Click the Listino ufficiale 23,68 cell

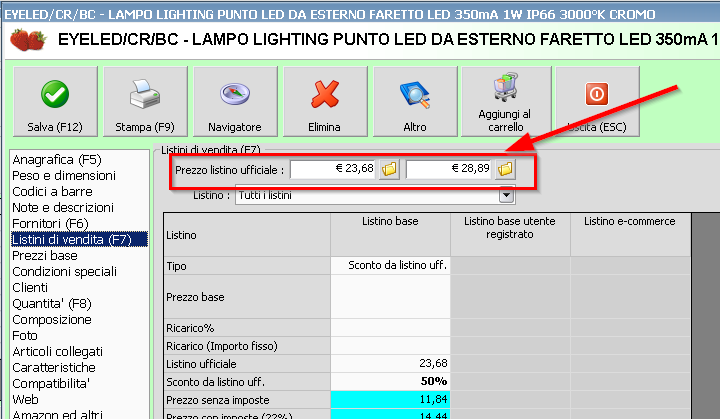click(390, 364)
